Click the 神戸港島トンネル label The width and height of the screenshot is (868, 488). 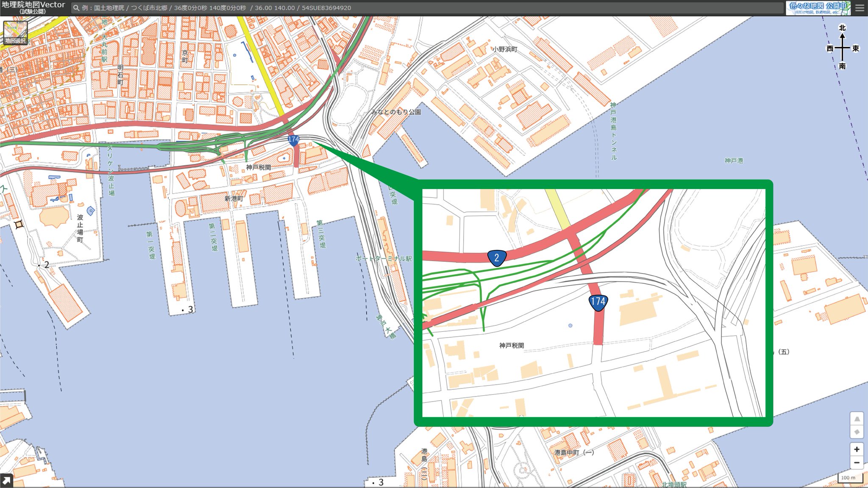[613, 131]
